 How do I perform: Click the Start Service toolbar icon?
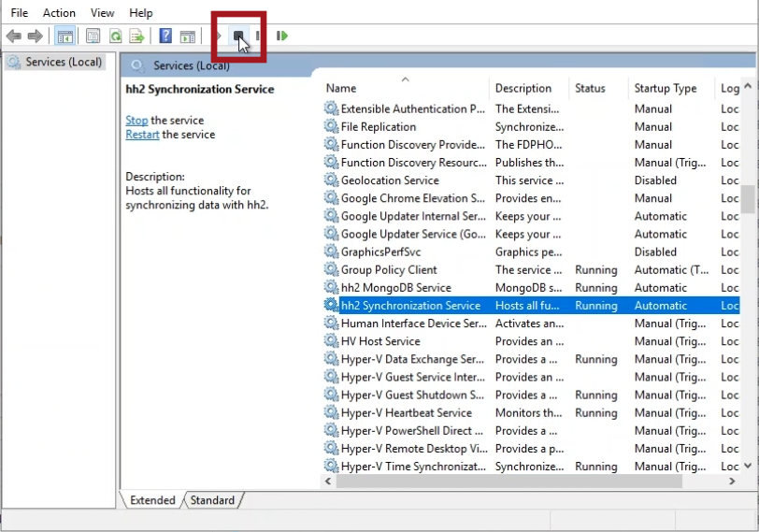click(x=219, y=36)
